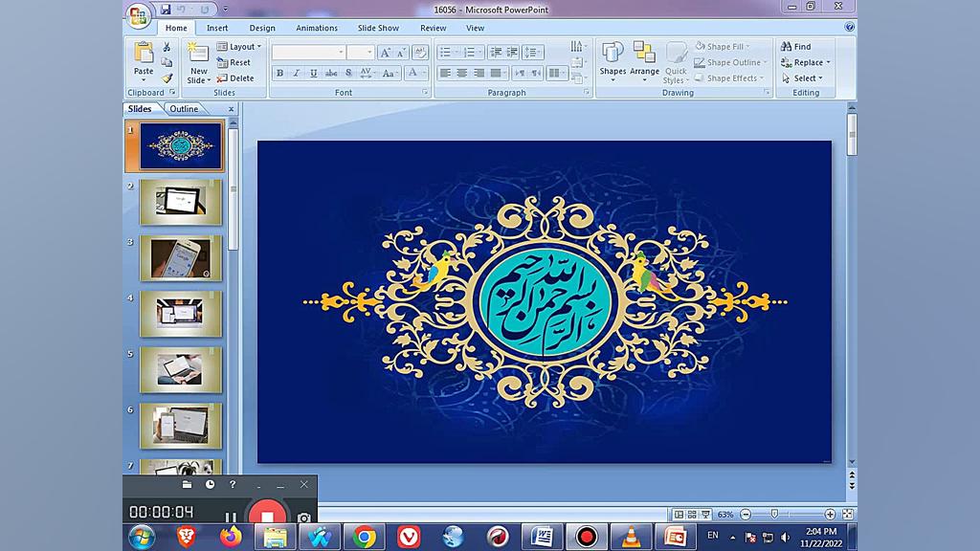This screenshot has width=980, height=551.
Task: Switch to the Insert tab
Action: pos(217,28)
